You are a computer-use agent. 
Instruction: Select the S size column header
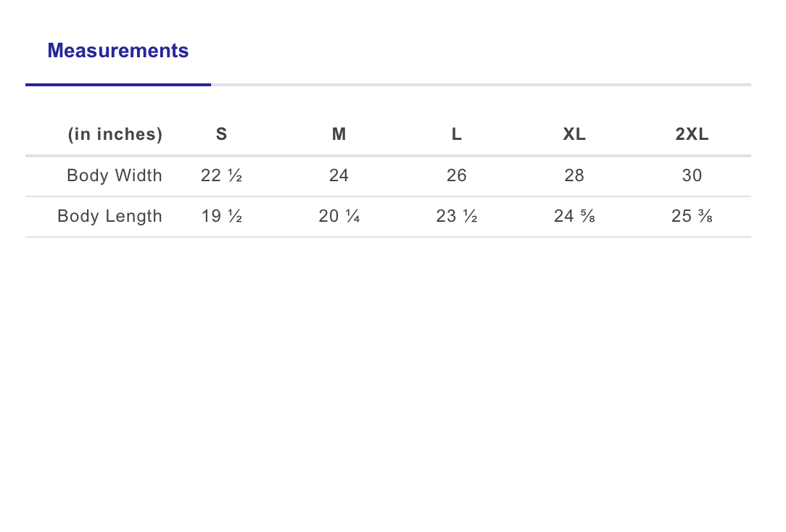click(221, 134)
